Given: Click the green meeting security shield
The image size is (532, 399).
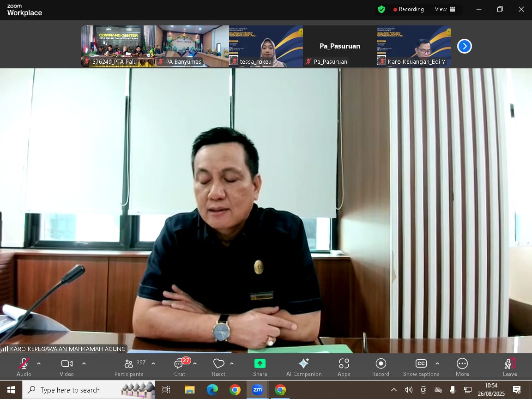Looking at the screenshot, I should click(381, 9).
